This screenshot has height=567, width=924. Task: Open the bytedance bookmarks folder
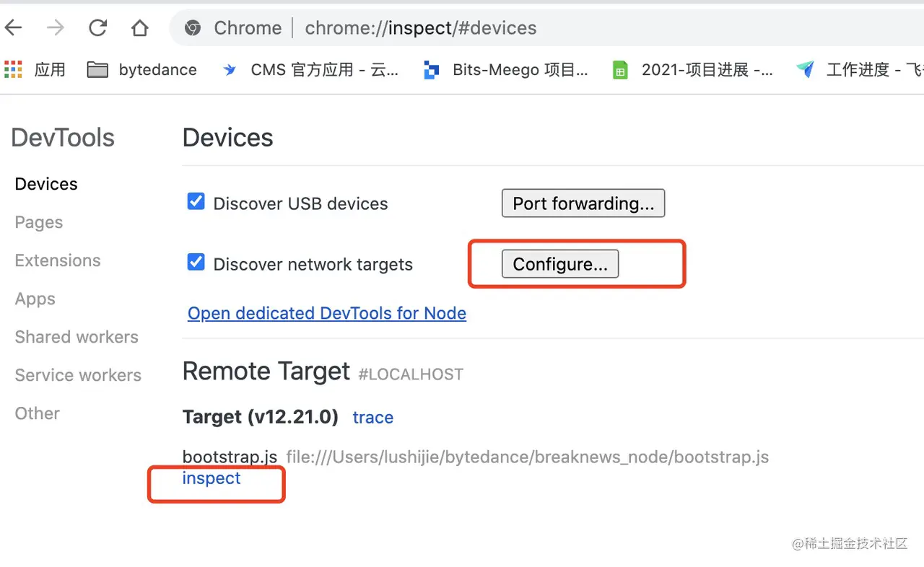142,69
